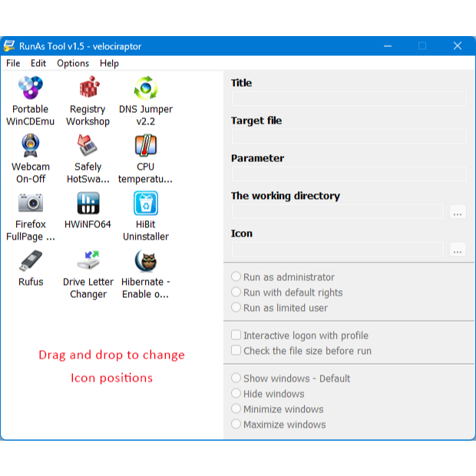Browse for the working directory
Screen dimensions: 476x476
click(458, 212)
